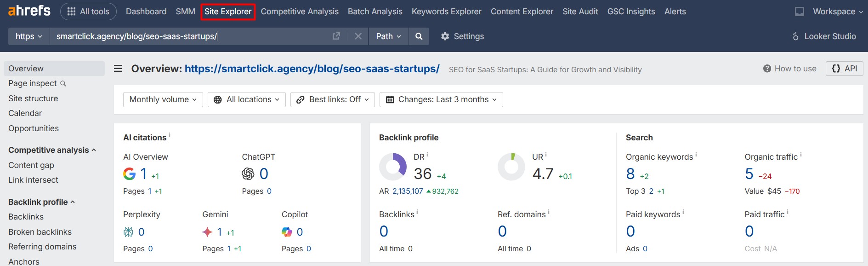This screenshot has width=868, height=266.
Task: Click the ChatGPT logo icon
Action: click(x=248, y=173)
